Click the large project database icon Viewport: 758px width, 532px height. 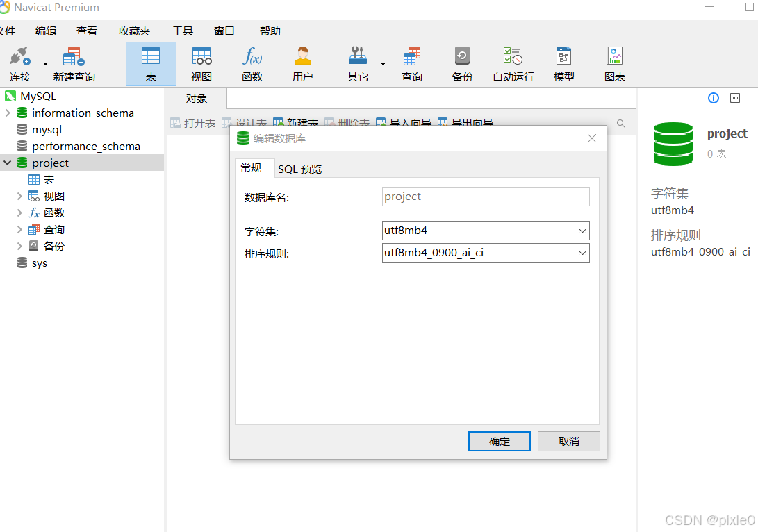click(673, 144)
